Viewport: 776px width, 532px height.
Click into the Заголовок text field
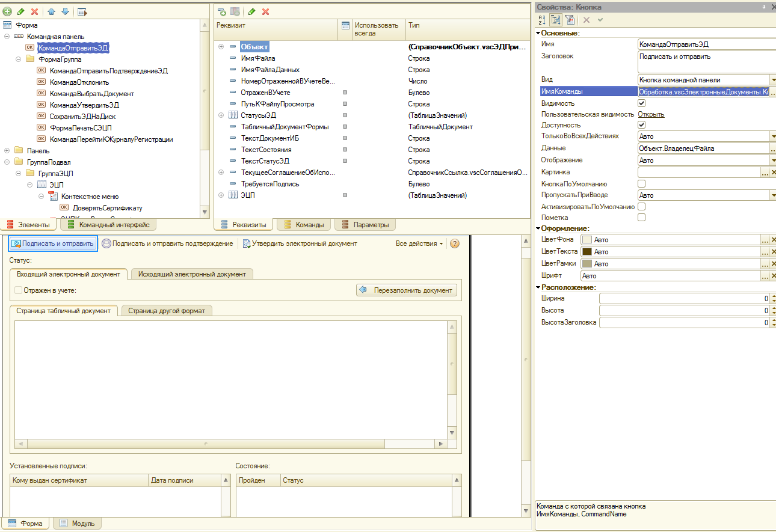[x=707, y=62]
